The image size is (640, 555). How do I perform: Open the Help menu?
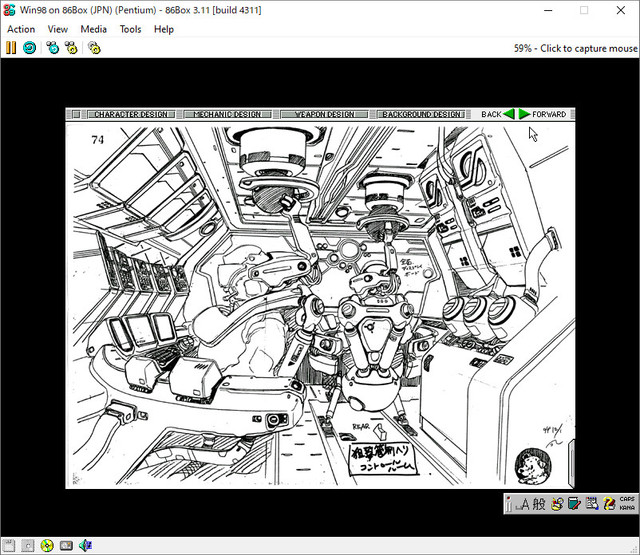click(x=164, y=29)
